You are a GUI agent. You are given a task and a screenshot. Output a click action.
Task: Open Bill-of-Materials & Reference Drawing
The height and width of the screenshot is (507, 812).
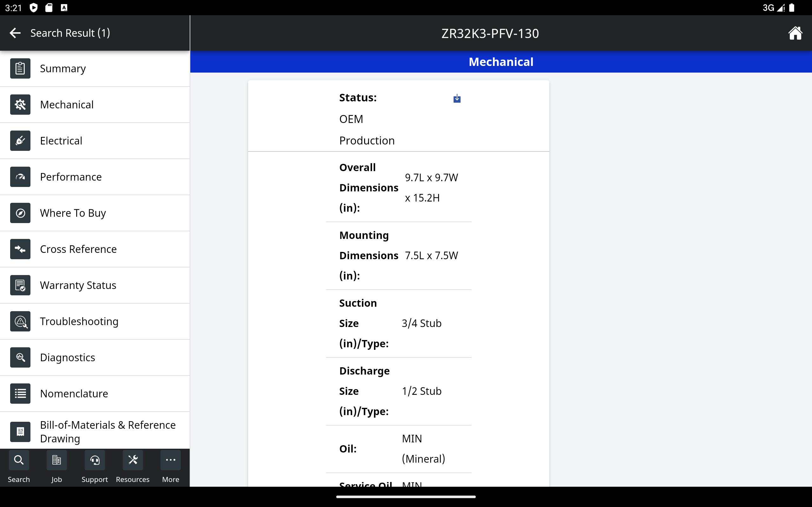tap(108, 432)
